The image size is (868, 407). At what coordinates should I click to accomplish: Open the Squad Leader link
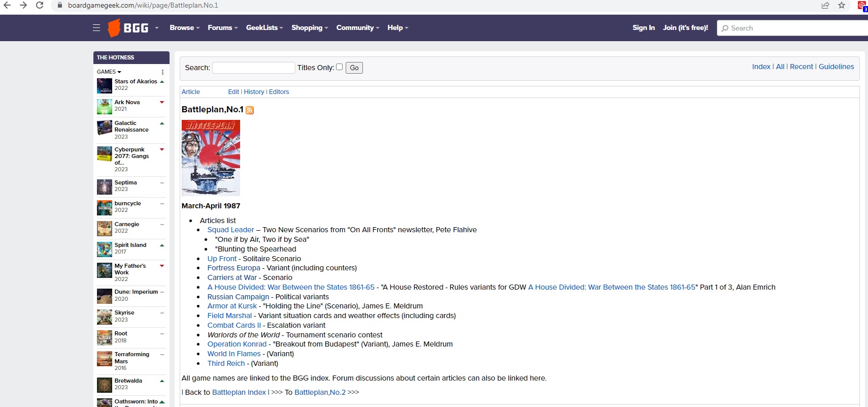coord(230,230)
